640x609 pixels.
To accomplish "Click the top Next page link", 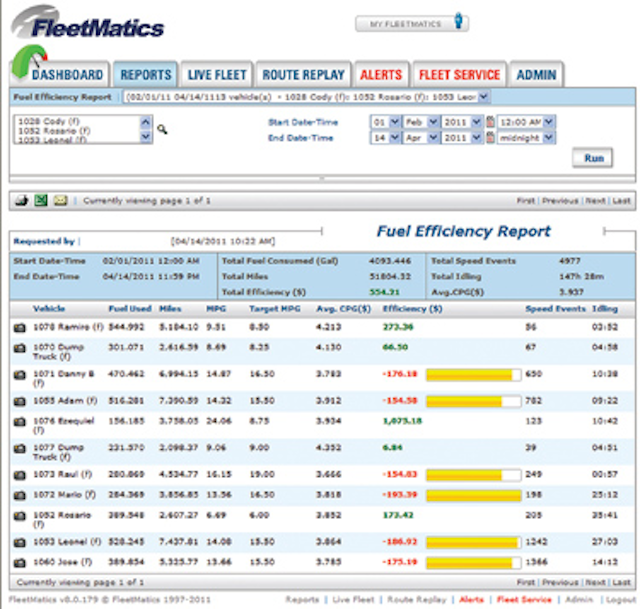I will pyautogui.click(x=595, y=200).
